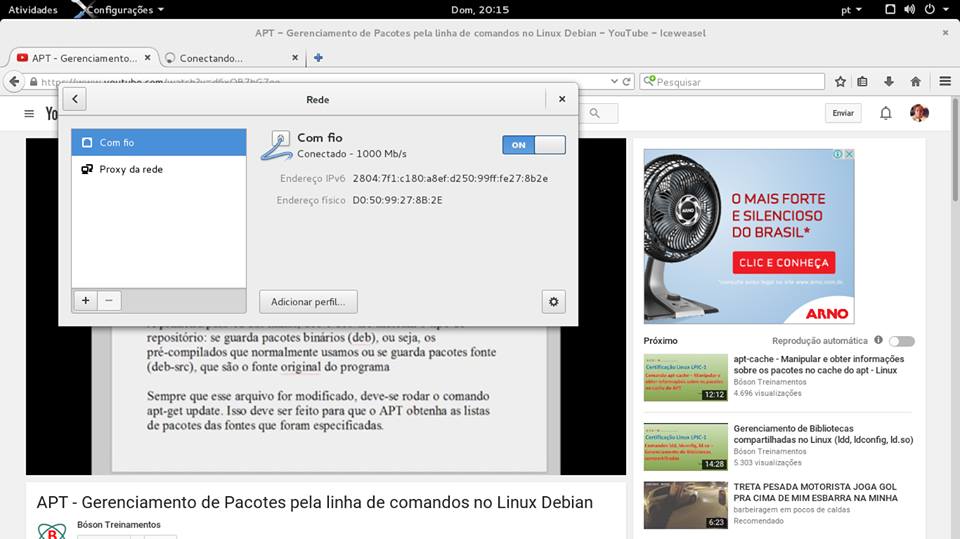Viewport: 960px width, 539px height.
Task: Close the Arno ad
Action: 849,154
